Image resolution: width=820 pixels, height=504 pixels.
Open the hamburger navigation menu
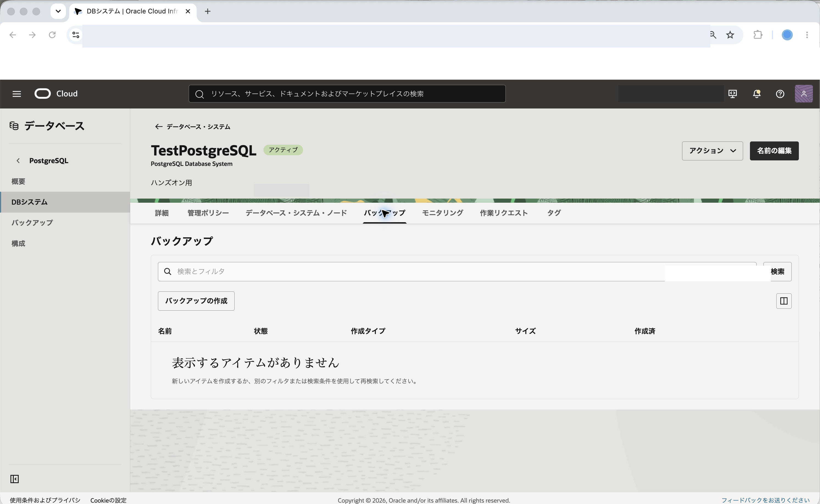click(x=17, y=94)
